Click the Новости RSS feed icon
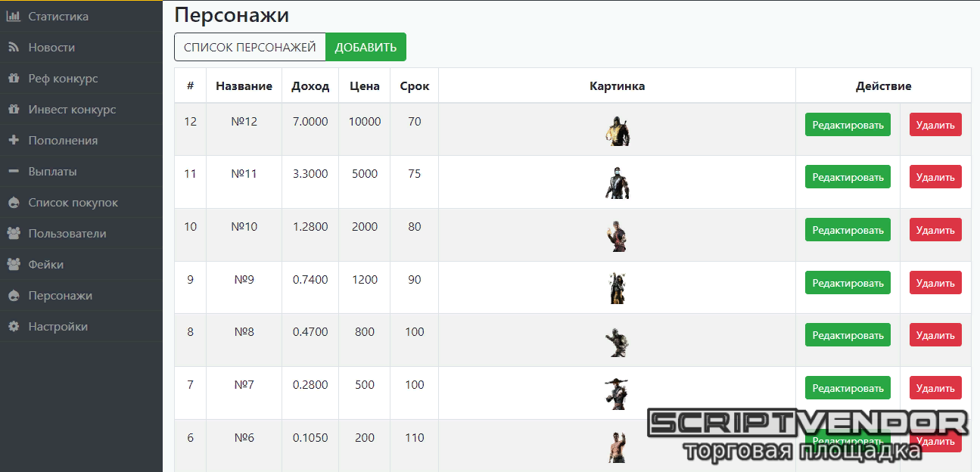The height and width of the screenshot is (472, 980). point(13,47)
